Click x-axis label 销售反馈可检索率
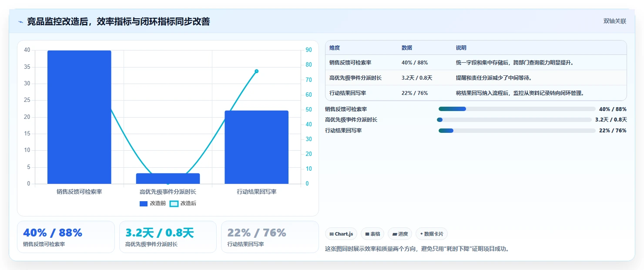The width and height of the screenshot is (644, 270). (79, 192)
